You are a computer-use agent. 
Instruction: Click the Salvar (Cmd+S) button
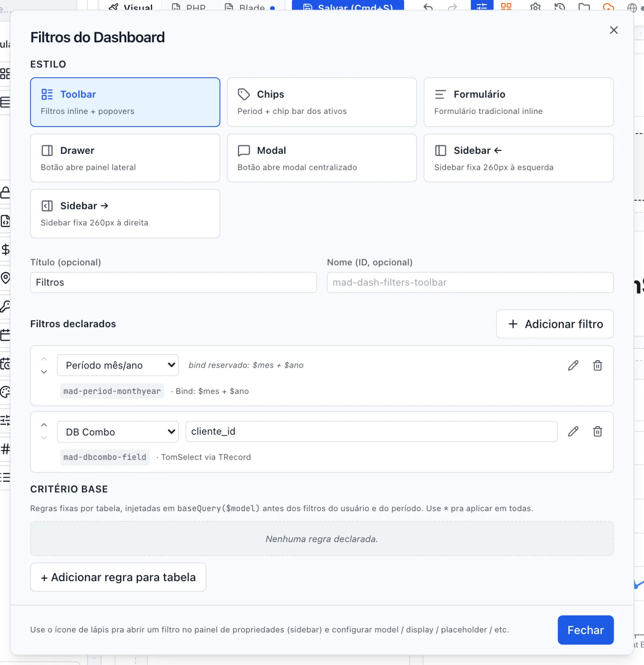[x=348, y=6]
